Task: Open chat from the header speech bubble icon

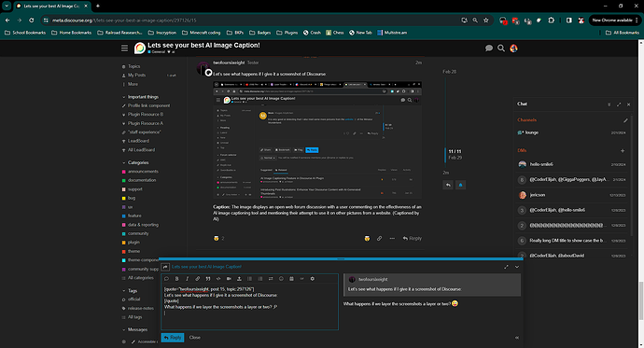Action: pyautogui.click(x=489, y=49)
